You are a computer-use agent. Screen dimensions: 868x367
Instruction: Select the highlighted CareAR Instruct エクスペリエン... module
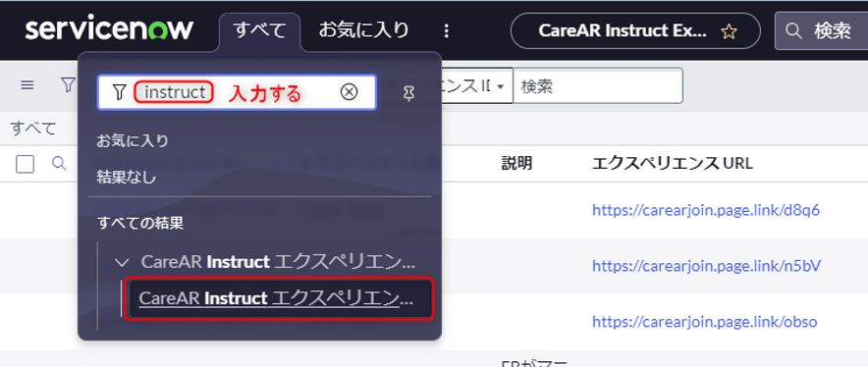(x=279, y=299)
